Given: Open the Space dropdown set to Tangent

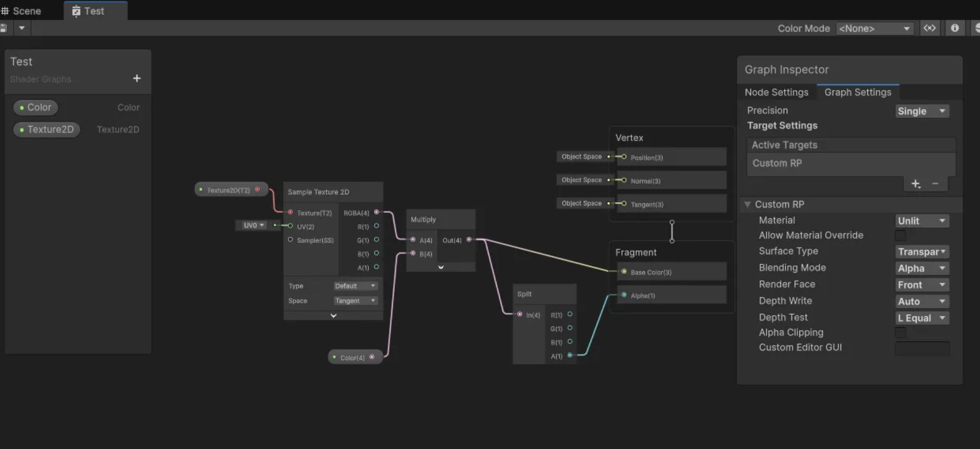Looking at the screenshot, I should pyautogui.click(x=355, y=301).
